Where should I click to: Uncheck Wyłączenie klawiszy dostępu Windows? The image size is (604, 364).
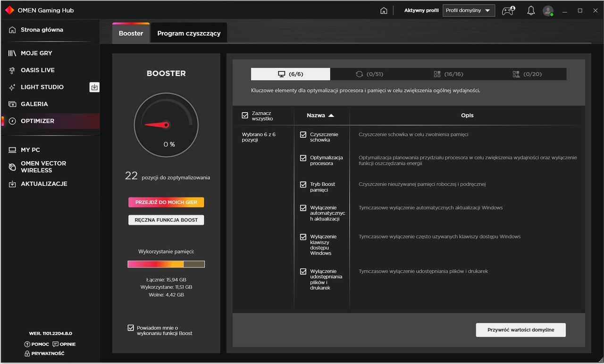pyautogui.click(x=303, y=237)
